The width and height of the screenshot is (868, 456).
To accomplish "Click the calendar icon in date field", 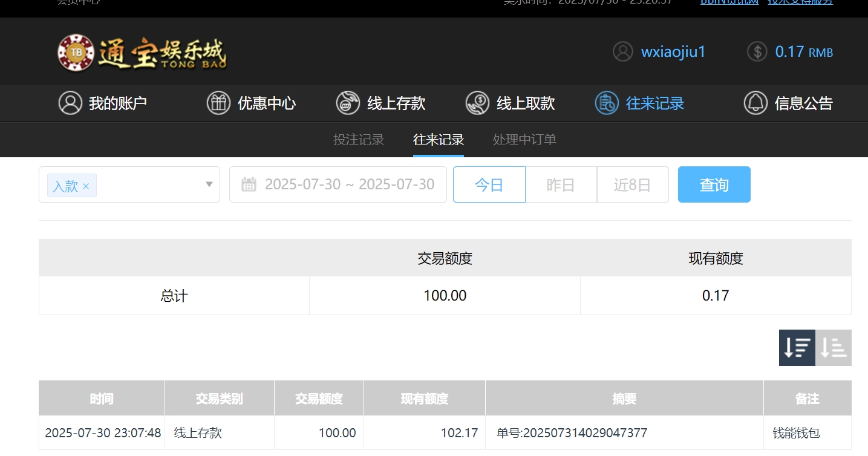I will (249, 184).
